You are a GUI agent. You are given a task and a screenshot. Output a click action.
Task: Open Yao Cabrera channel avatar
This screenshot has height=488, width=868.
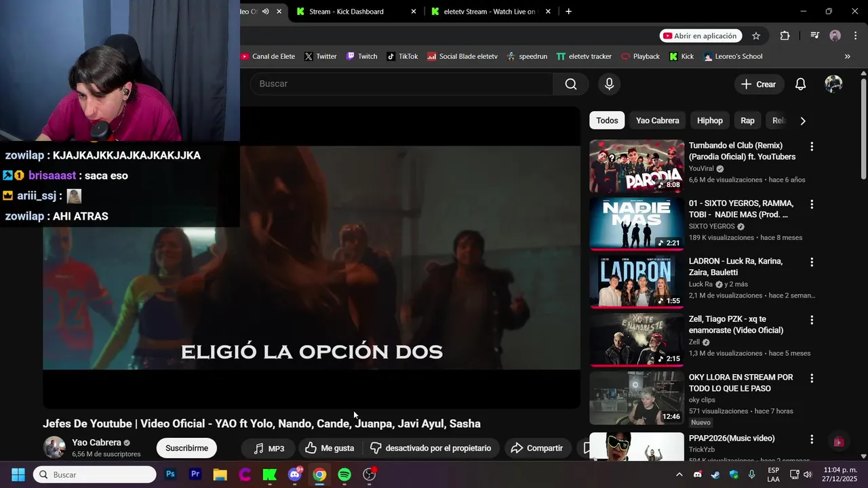tap(54, 447)
